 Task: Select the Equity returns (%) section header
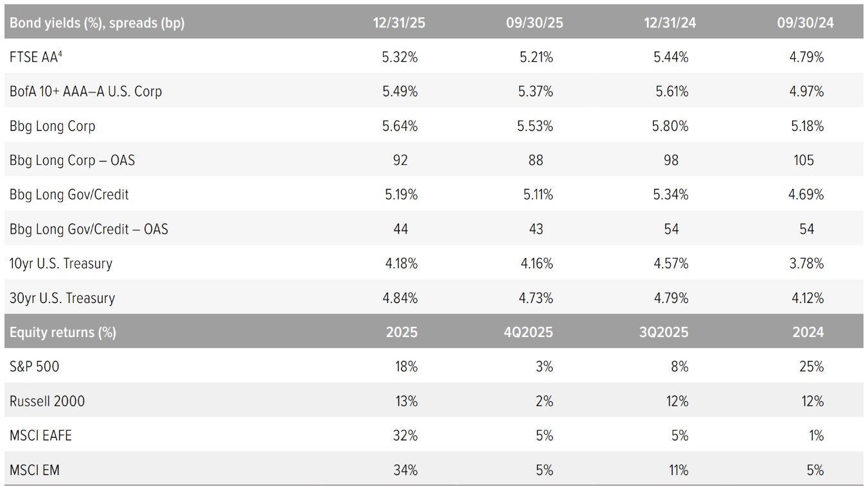[x=63, y=332]
